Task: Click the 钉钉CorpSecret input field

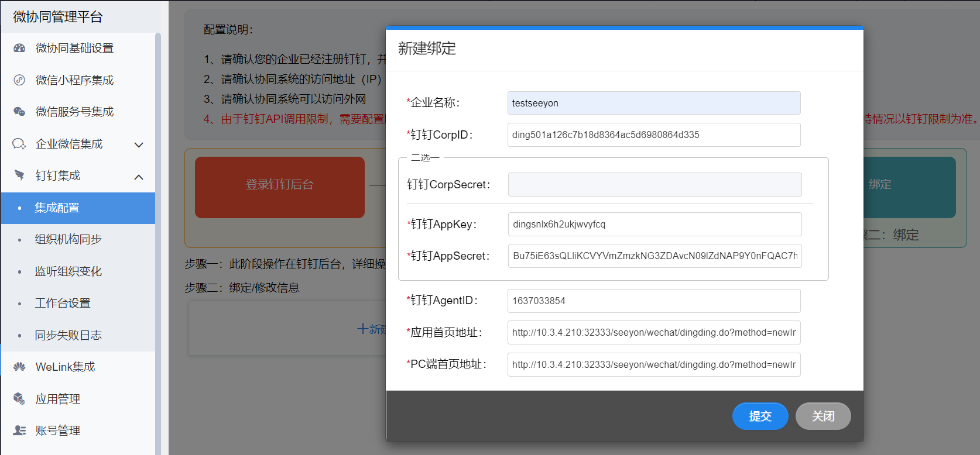Action: [655, 184]
